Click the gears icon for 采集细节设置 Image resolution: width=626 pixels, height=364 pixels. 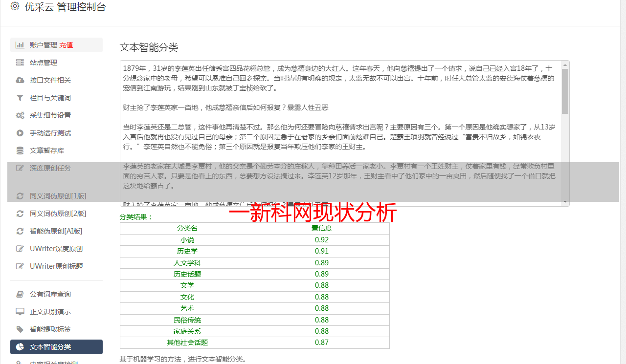[20, 115]
